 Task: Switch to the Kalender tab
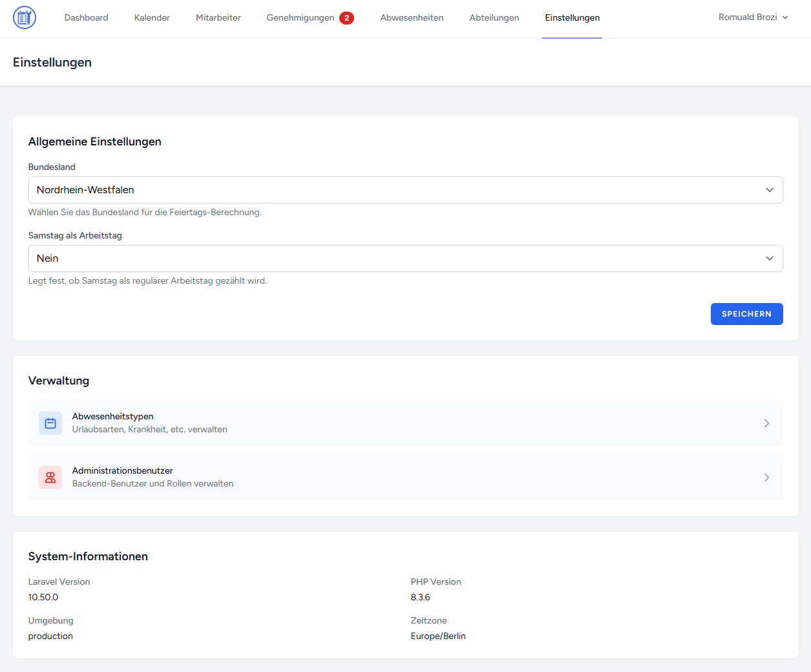[152, 18]
